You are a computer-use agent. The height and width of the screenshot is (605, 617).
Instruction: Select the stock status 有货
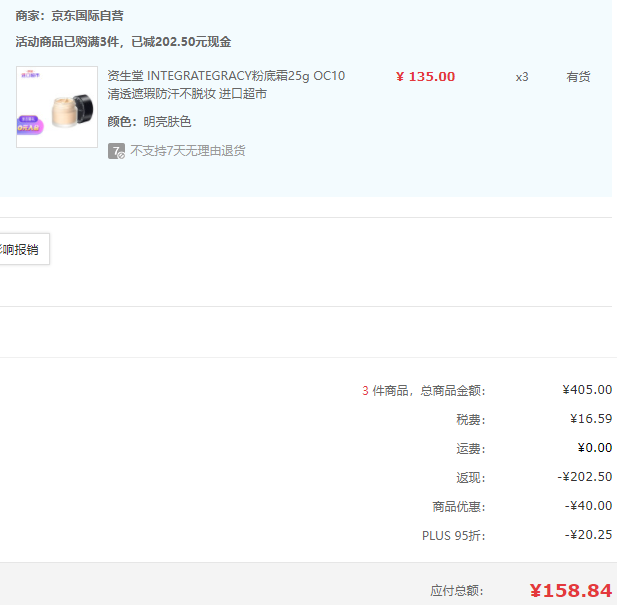pyautogui.click(x=578, y=77)
